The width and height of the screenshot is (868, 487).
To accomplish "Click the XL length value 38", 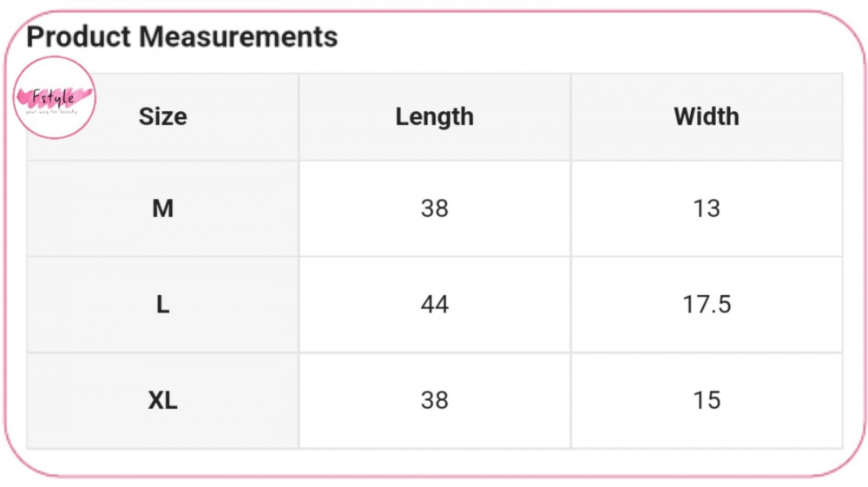I will point(435,400).
